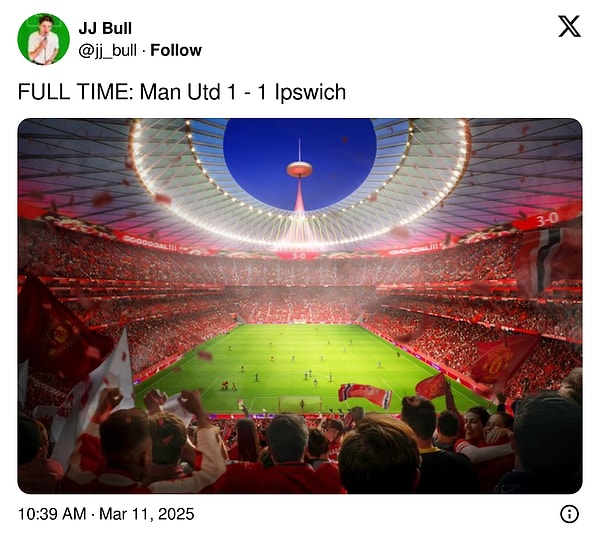Click the JJ Bull display name
The height and width of the screenshot is (544, 600).
[105, 28]
